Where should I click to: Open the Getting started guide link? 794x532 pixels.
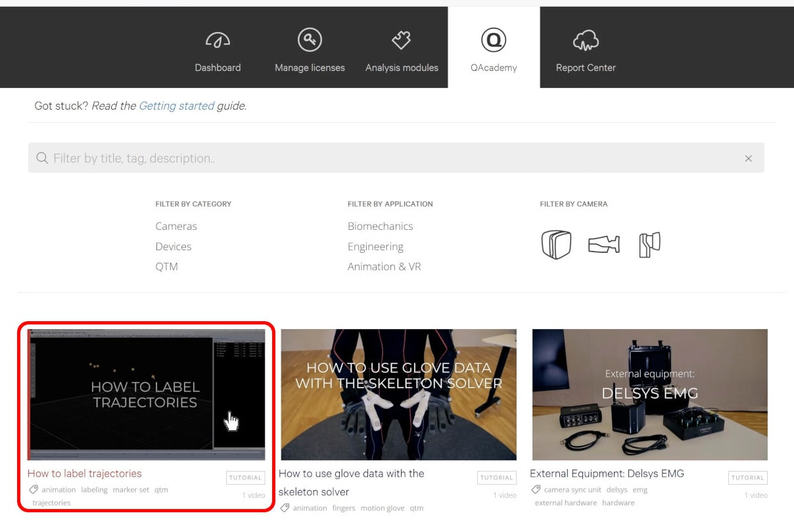[x=176, y=106]
